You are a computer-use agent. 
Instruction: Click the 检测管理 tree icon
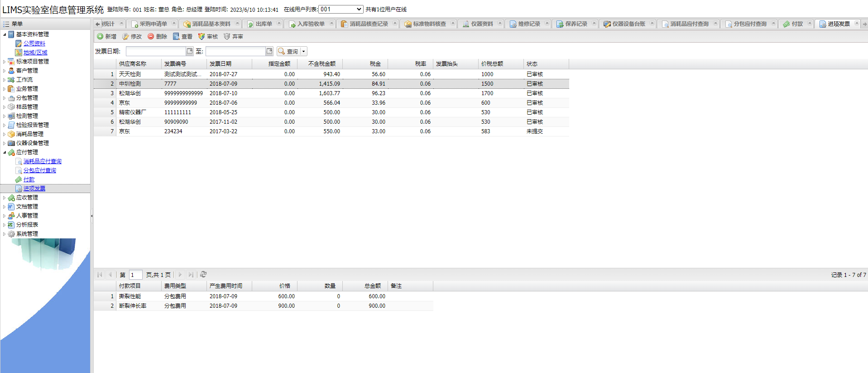11,116
